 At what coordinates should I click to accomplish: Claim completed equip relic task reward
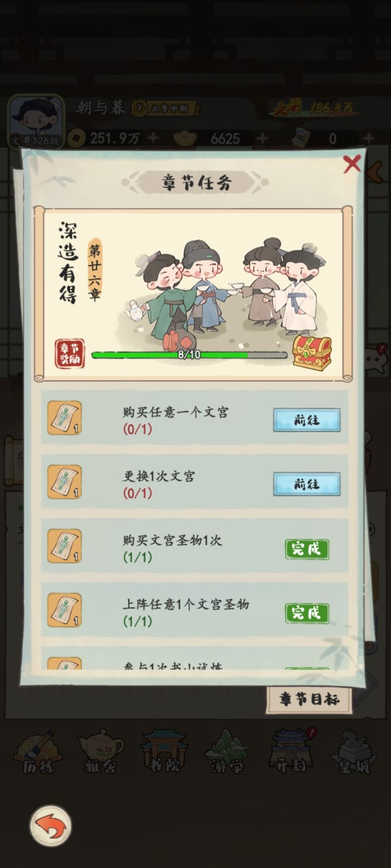pyautogui.click(x=307, y=612)
